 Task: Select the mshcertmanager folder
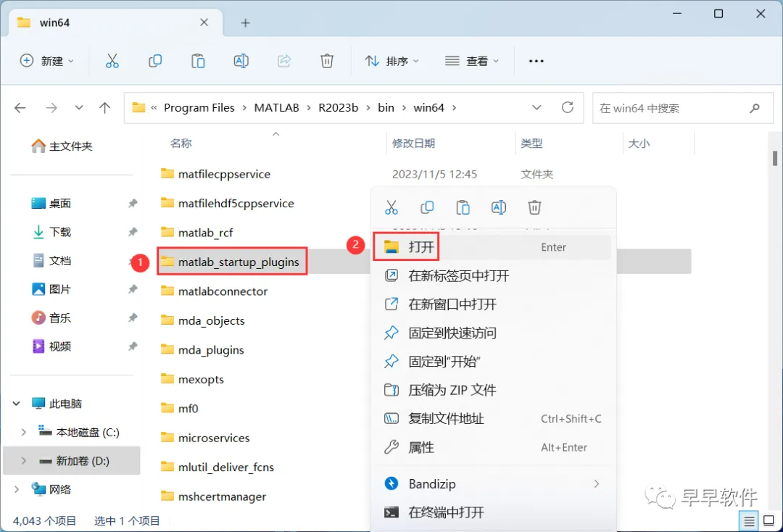coord(213,496)
